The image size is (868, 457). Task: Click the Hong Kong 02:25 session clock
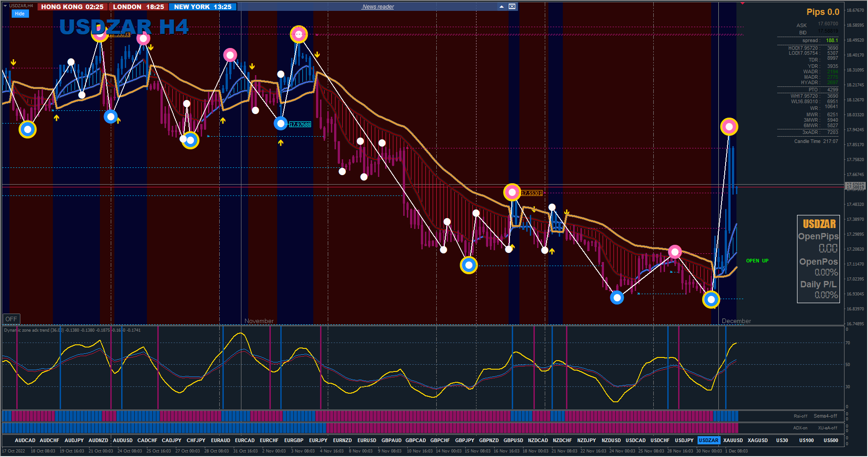pos(72,7)
